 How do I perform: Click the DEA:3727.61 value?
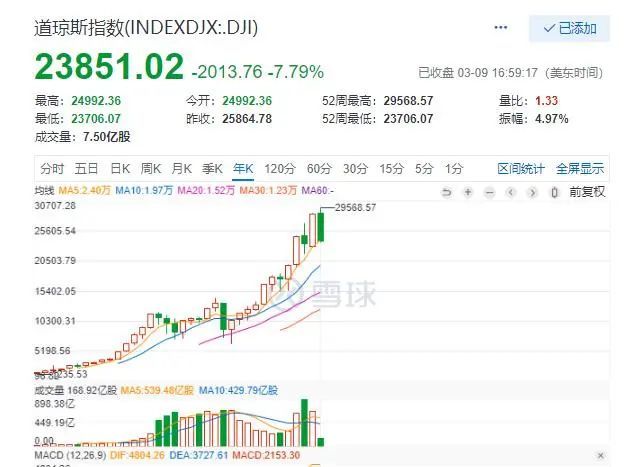click(198, 455)
